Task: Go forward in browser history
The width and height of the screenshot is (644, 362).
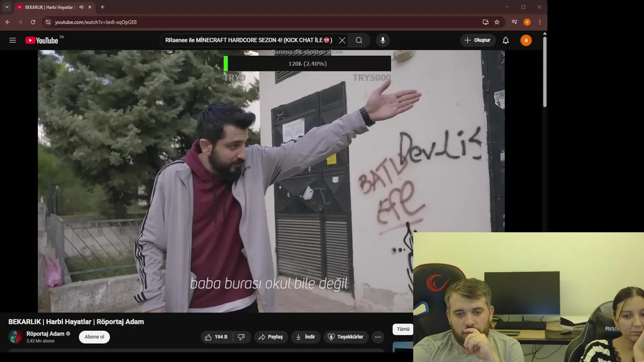Action: tap(20, 22)
